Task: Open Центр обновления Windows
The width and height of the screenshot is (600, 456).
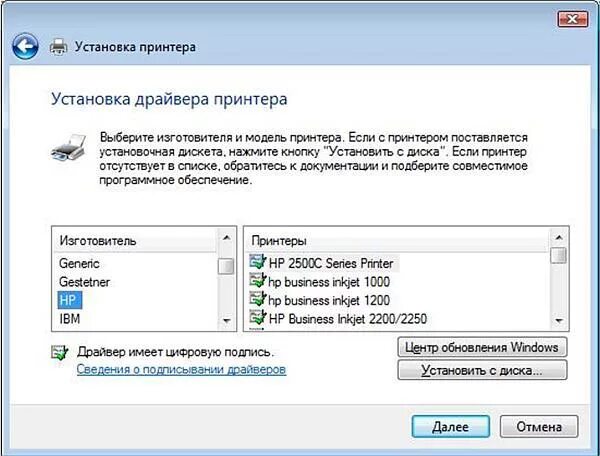Action: point(482,347)
